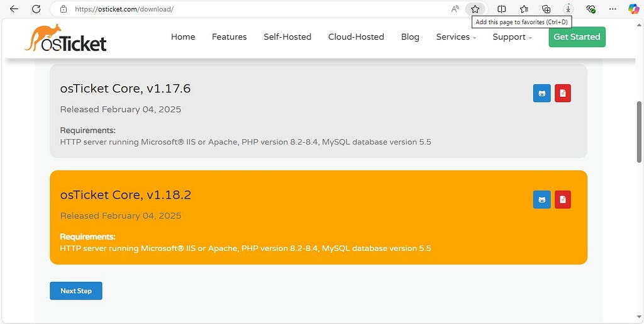Open browser Collections
This screenshot has height=324, width=644.
546,9
